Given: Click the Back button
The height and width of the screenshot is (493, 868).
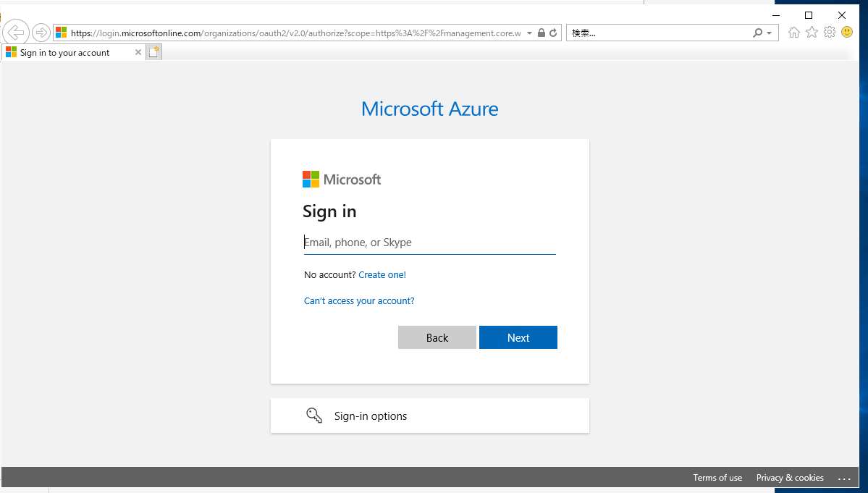Looking at the screenshot, I should 437,337.
